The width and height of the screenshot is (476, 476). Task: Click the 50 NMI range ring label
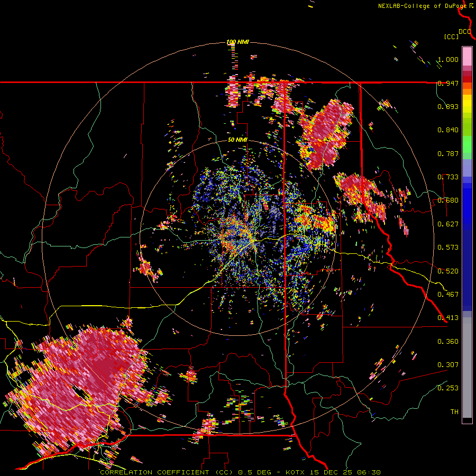[x=237, y=140]
